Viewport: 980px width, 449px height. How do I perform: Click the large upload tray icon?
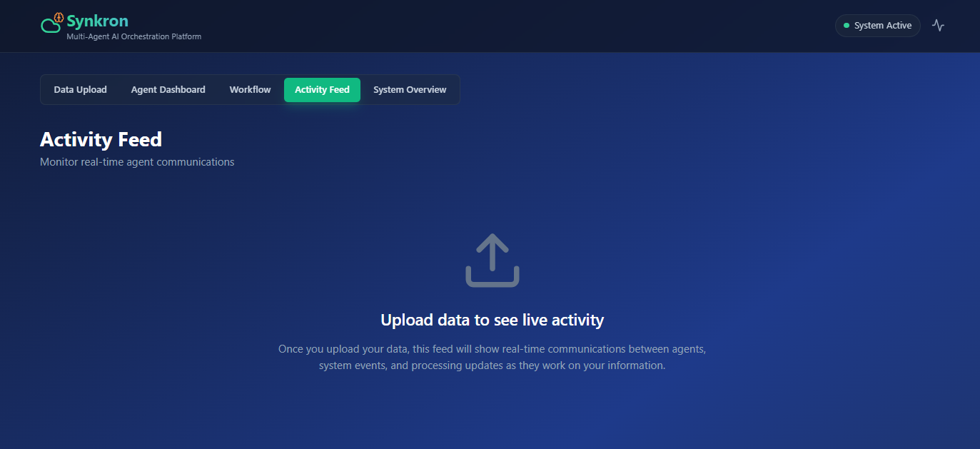tap(492, 261)
